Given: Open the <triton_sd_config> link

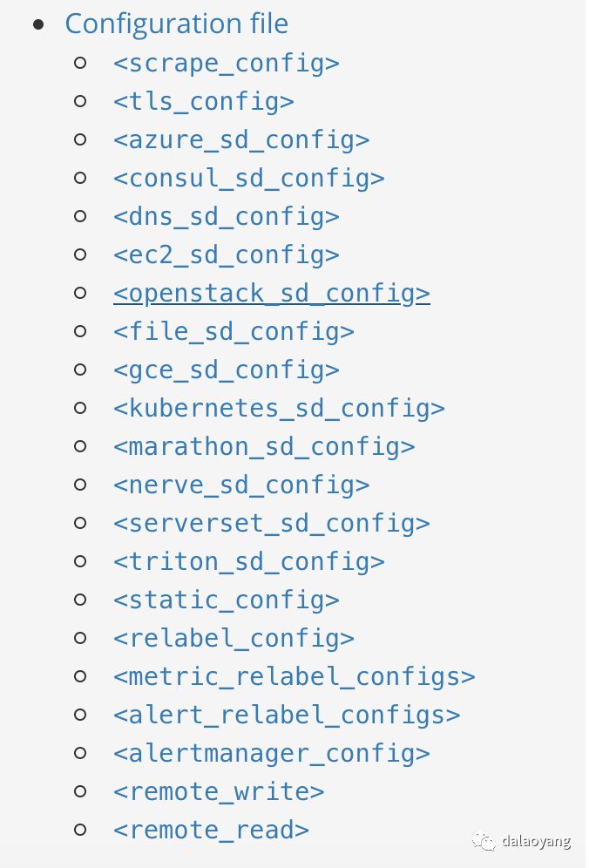Looking at the screenshot, I should (249, 562).
